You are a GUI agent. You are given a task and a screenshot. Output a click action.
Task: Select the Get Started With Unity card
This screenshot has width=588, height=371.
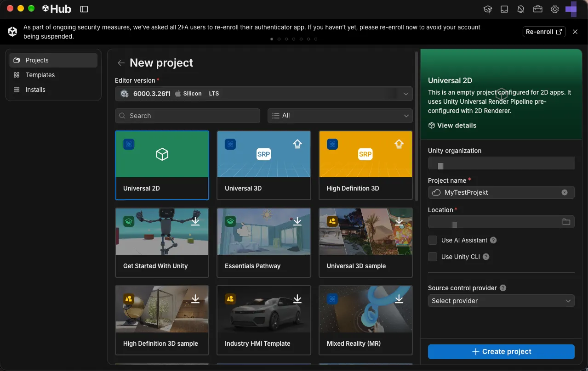(x=162, y=243)
